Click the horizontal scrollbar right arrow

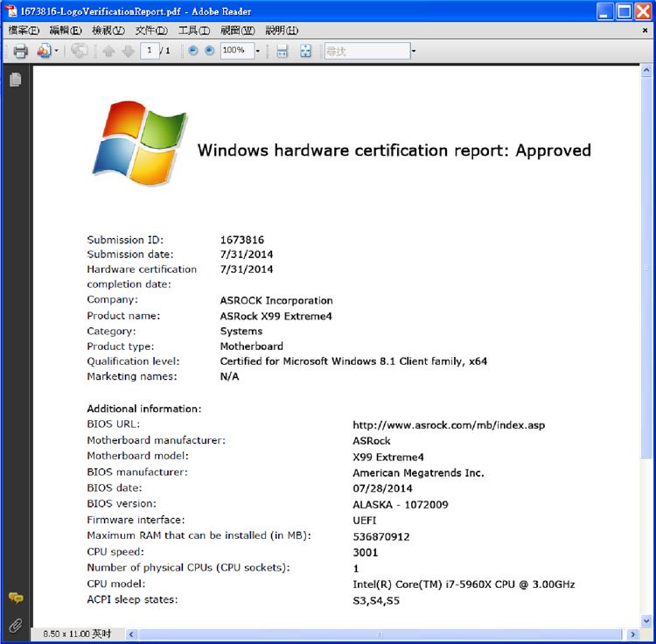633,633
